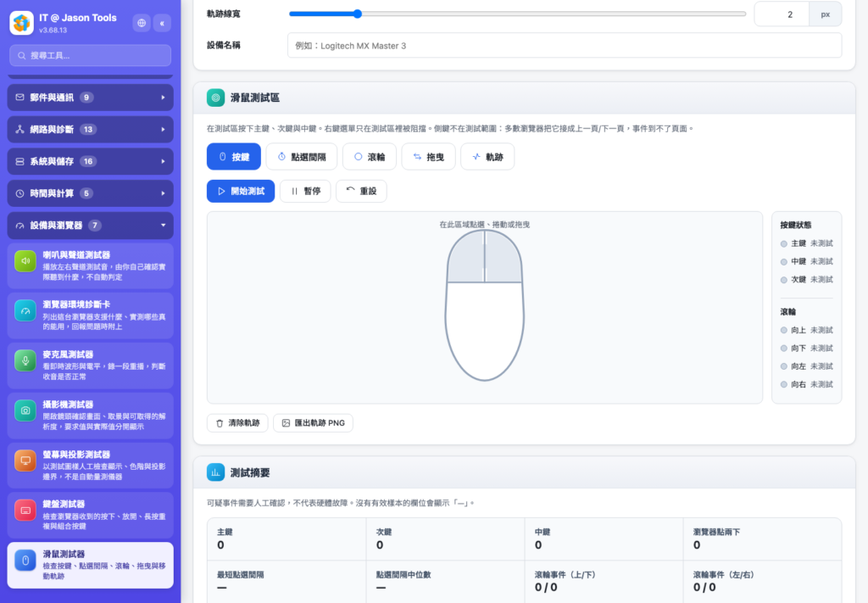This screenshot has width=868, height=603.
Task: Click the 最短點選間隔 summary cell
Action: 287,582
